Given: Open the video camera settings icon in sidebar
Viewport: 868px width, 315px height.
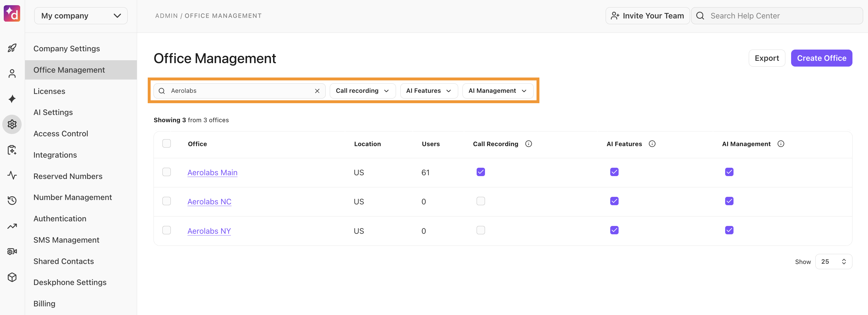Looking at the screenshot, I should tap(12, 252).
